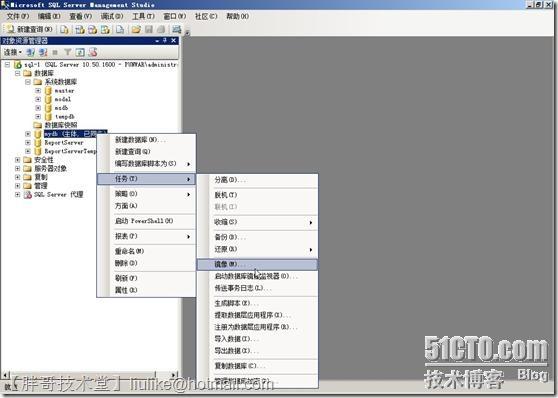This screenshot has height=398, width=558.
Task: Open the 连接 (Connect) dropdown in Object Explorer
Action: pos(13,52)
